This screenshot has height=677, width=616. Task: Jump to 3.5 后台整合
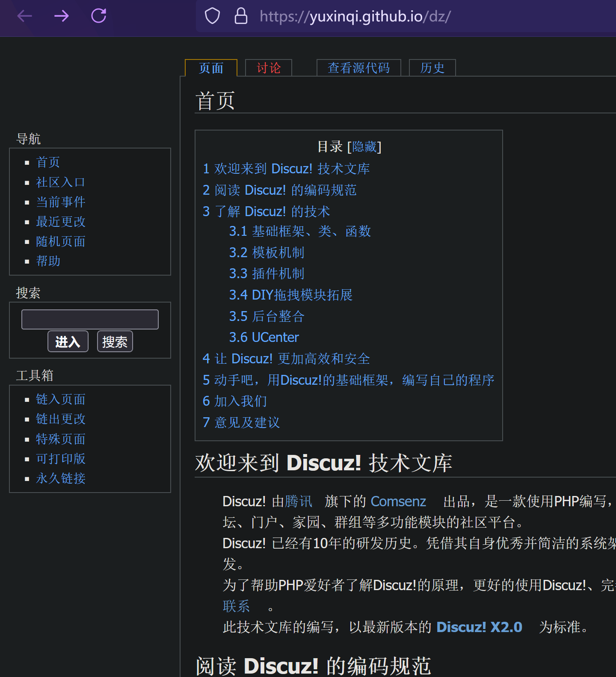tap(267, 316)
